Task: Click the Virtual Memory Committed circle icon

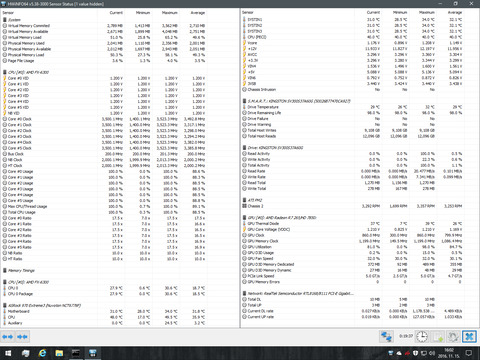Action: point(5,26)
